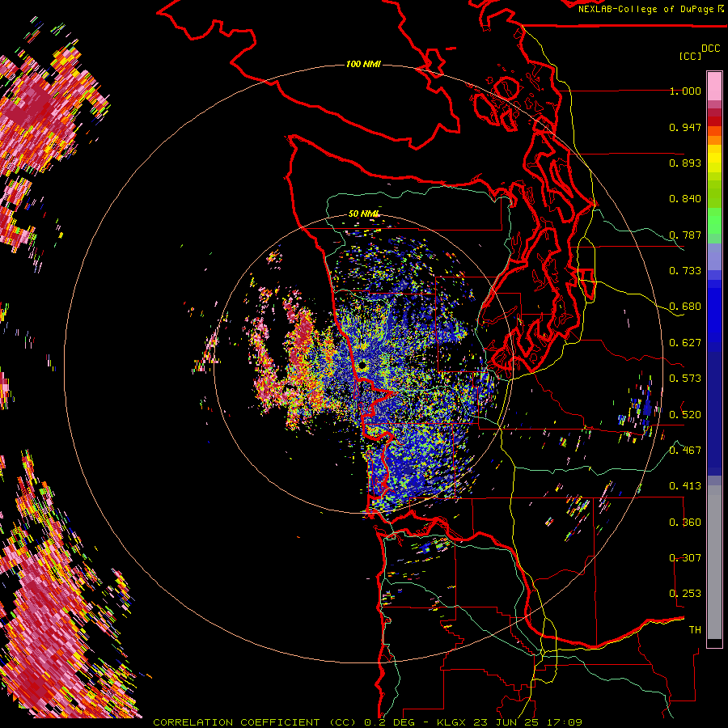Click the 0.627 color scale value
The height and width of the screenshot is (728, 728).
[685, 343]
